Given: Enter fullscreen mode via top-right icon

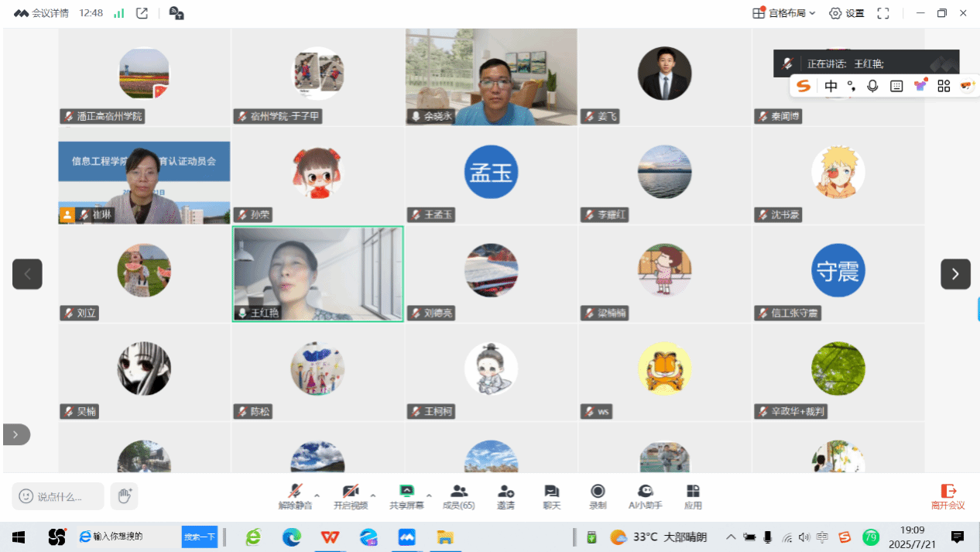Looking at the screenshot, I should tap(882, 13).
